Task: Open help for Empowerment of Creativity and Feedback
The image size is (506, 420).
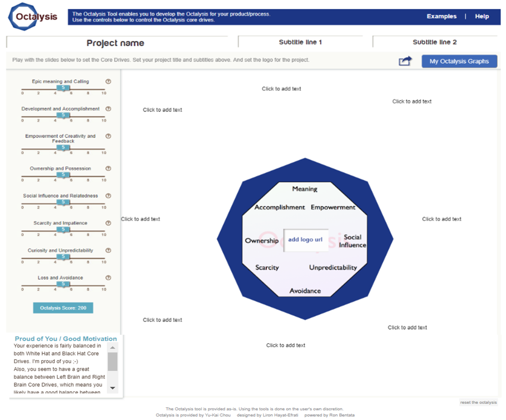Action: click(108, 136)
